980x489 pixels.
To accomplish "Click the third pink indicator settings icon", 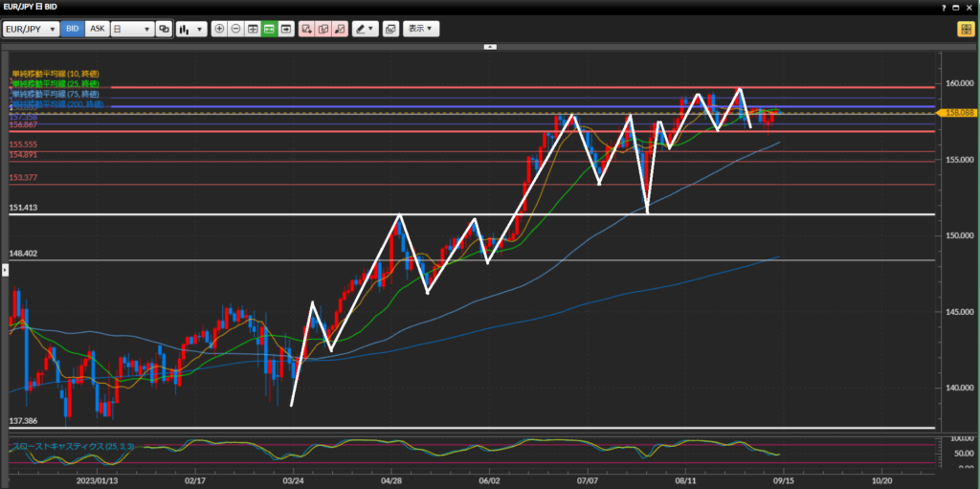I will point(339,29).
